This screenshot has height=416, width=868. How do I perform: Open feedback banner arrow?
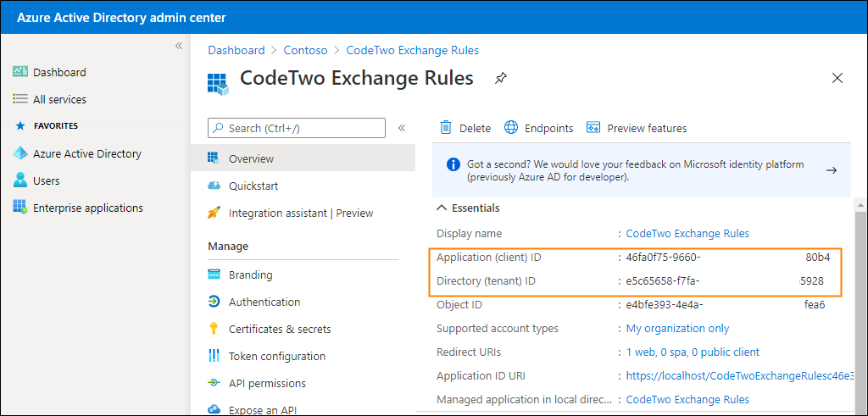pos(831,170)
